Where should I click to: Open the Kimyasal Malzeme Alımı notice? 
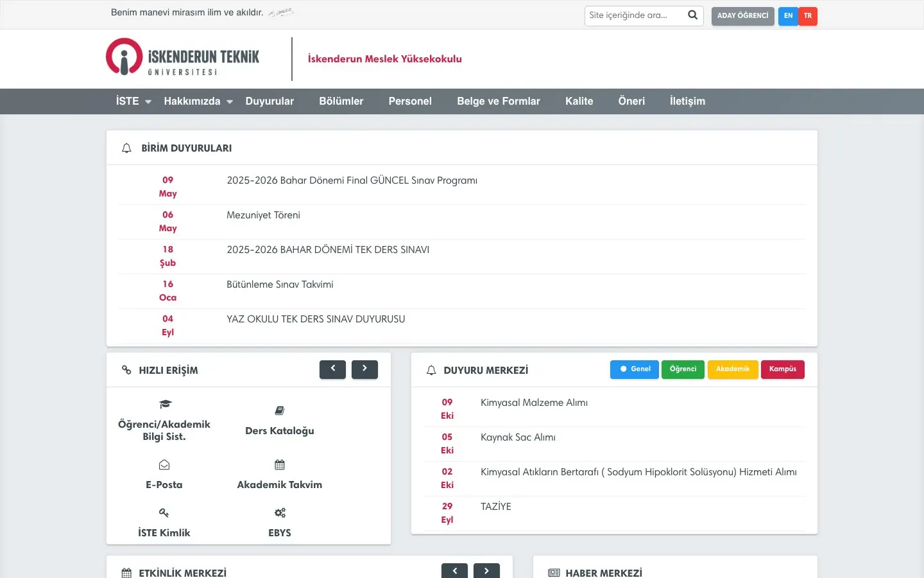(x=534, y=403)
